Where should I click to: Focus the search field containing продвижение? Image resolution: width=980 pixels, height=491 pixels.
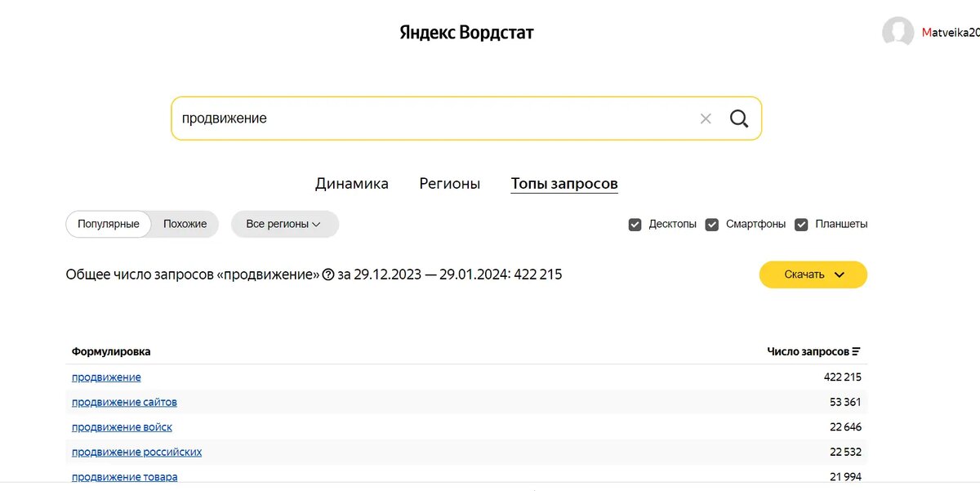pyautogui.click(x=466, y=118)
